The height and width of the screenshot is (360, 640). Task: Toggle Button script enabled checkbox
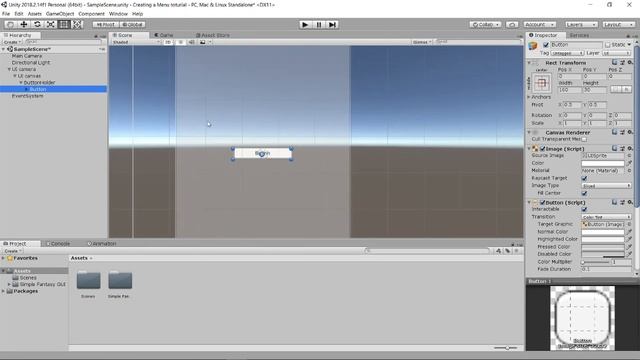pyautogui.click(x=542, y=202)
